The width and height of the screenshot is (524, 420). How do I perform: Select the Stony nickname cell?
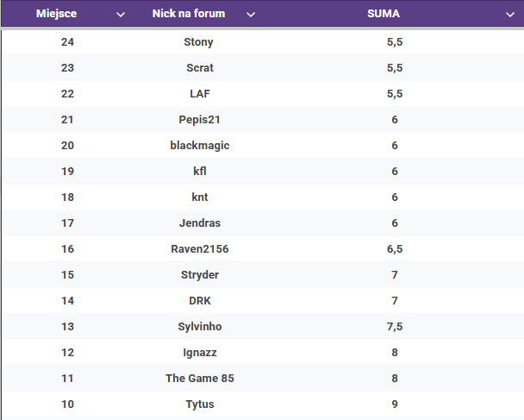point(198,42)
